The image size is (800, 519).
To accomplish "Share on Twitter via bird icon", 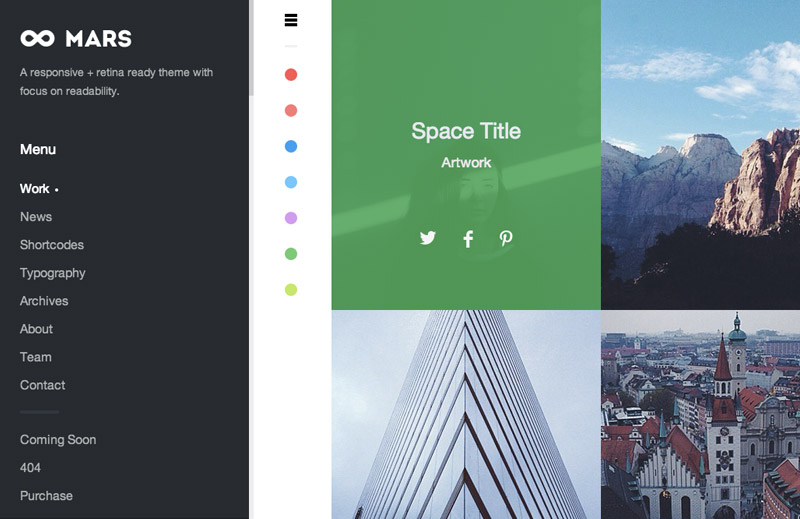I will click(x=428, y=238).
